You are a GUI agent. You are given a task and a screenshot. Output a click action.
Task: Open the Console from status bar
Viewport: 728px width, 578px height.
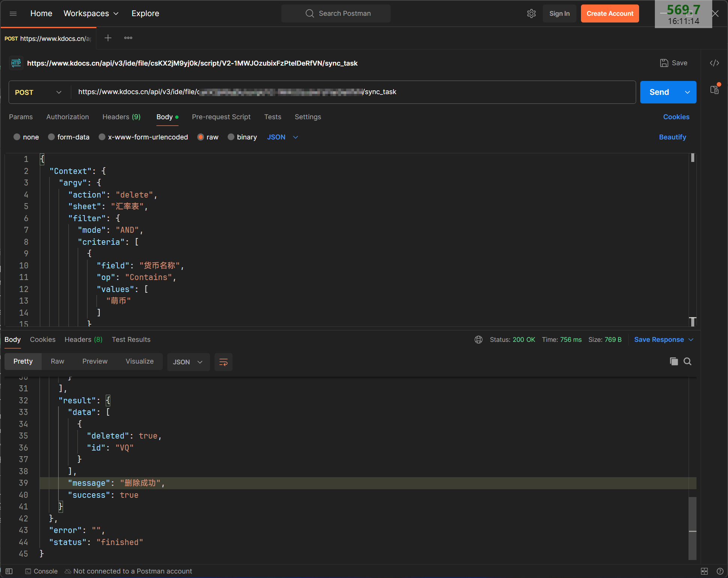tap(41, 571)
